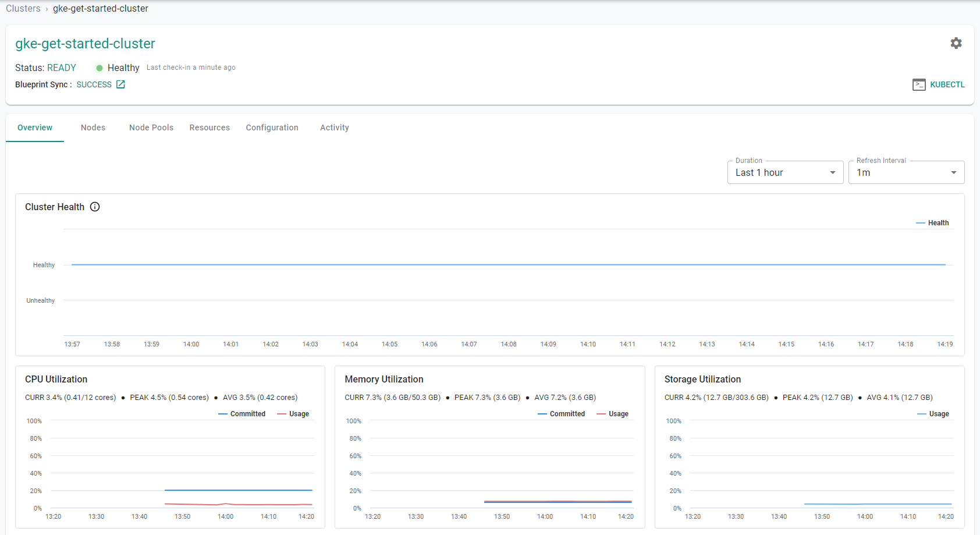The width and height of the screenshot is (980, 535).
Task: Switch to the Overview tab
Action: pyautogui.click(x=35, y=127)
